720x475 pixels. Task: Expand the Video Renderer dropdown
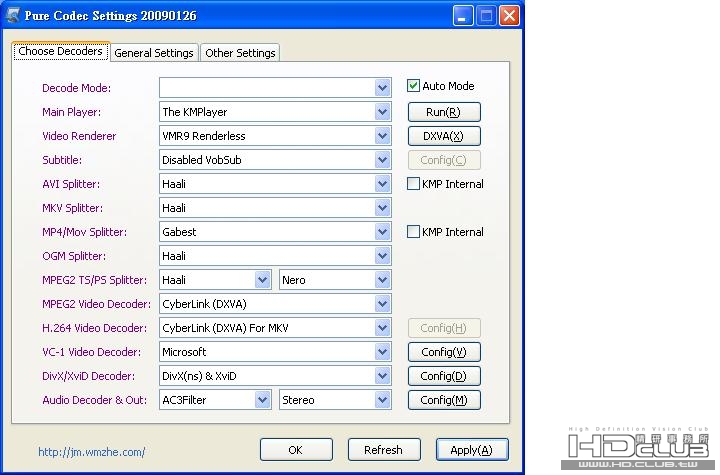pyautogui.click(x=382, y=136)
